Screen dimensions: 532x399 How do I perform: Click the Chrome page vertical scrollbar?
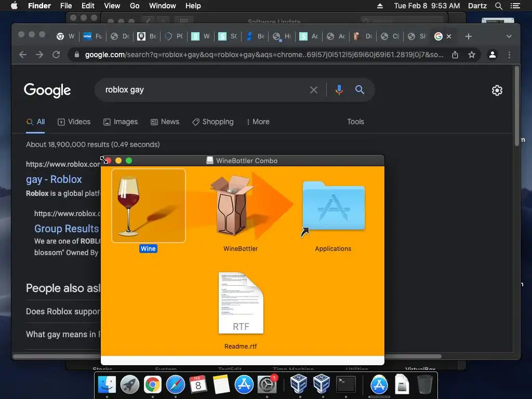pyautogui.click(x=517, y=106)
